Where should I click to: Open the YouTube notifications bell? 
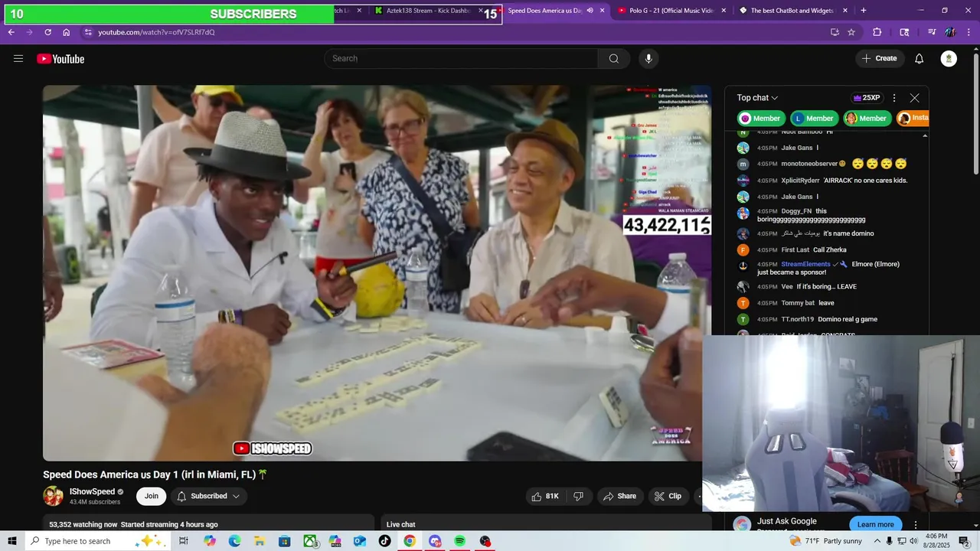click(920, 59)
